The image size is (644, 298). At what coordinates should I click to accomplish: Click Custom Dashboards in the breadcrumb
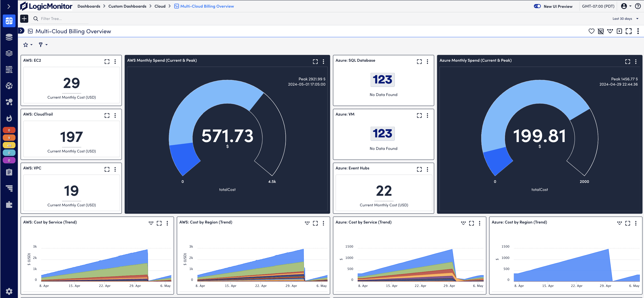click(x=127, y=6)
